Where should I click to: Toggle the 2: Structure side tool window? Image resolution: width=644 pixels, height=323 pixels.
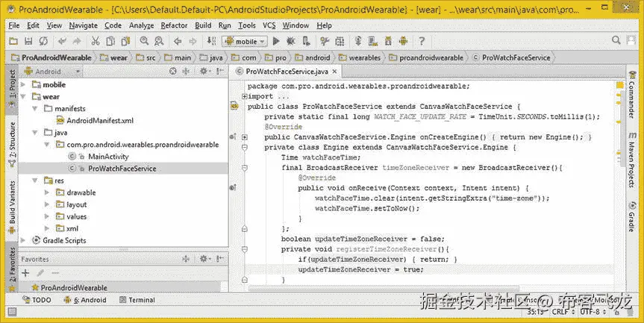click(x=13, y=144)
